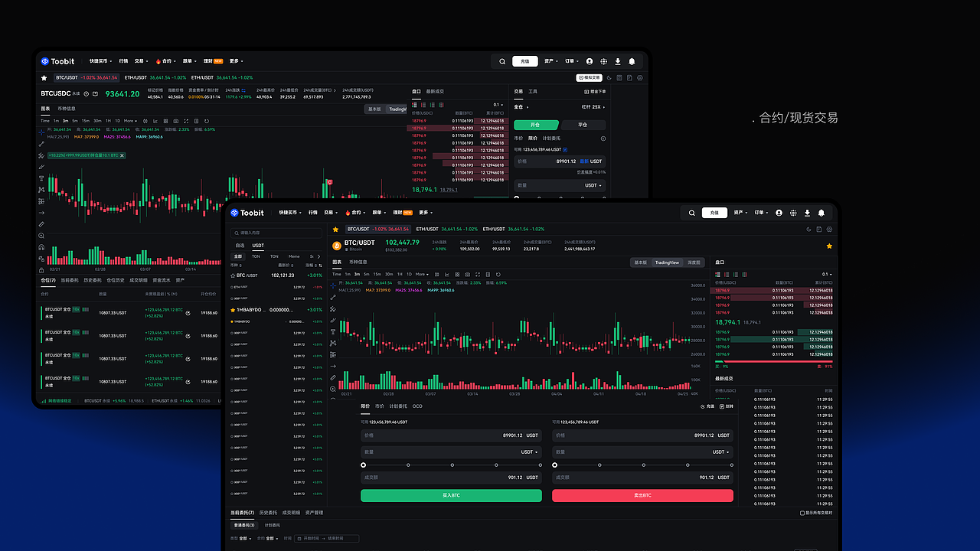Select 基本版 chart mode in front window
Screen dimensions: 980x551
[640, 262]
